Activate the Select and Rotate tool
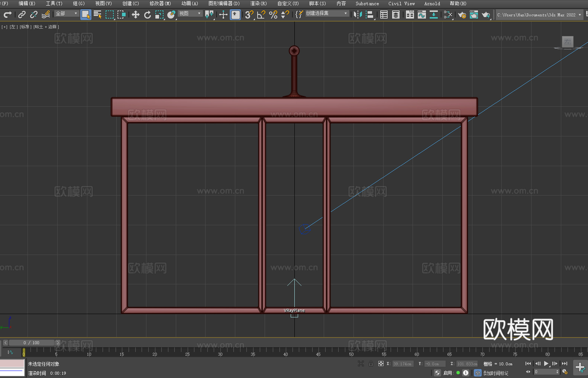Screen dimensions: 588x378 click(x=148, y=14)
